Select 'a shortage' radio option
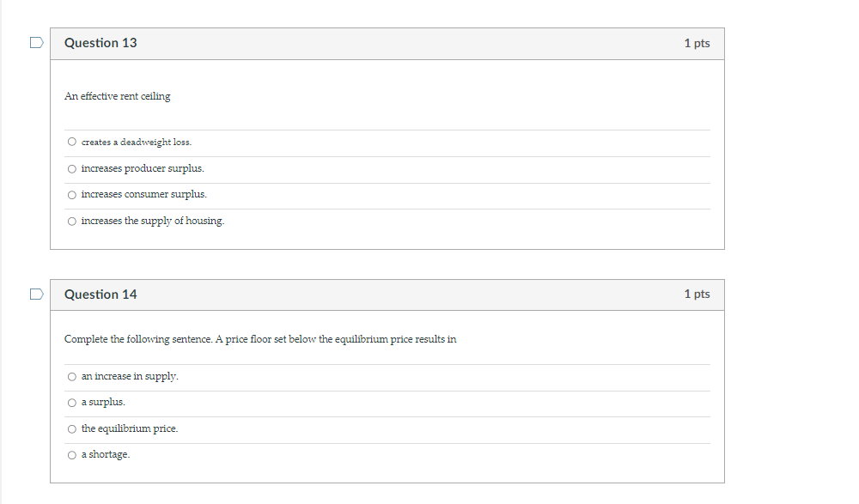This screenshot has height=504, width=859. [x=72, y=455]
